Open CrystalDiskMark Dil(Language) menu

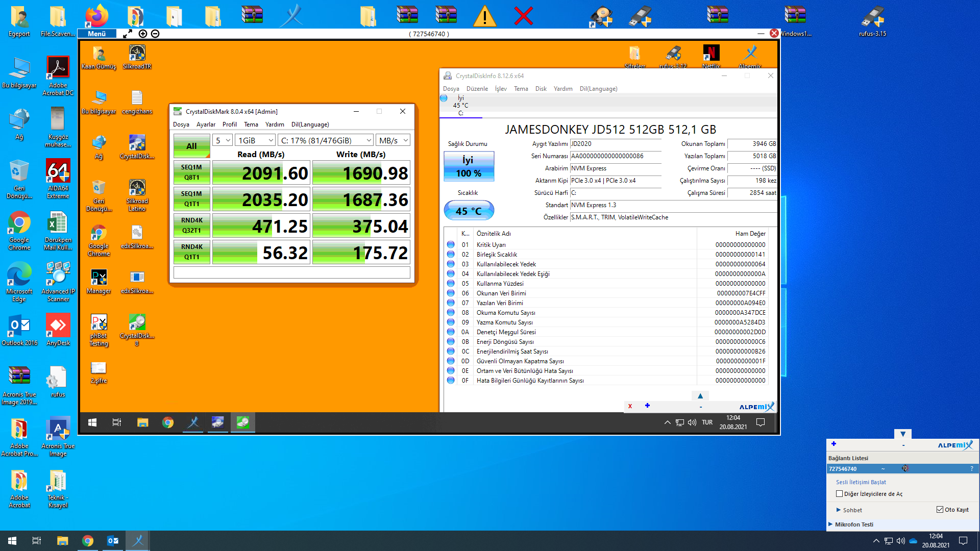[x=310, y=124]
